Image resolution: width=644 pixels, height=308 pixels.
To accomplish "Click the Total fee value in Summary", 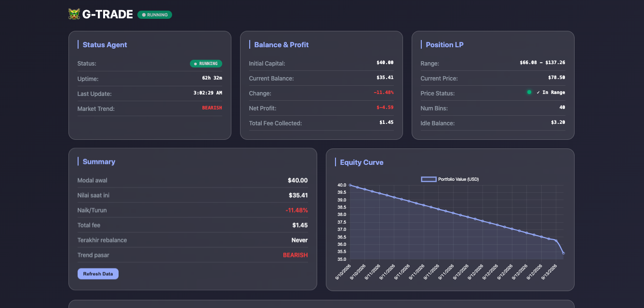I will pos(300,225).
